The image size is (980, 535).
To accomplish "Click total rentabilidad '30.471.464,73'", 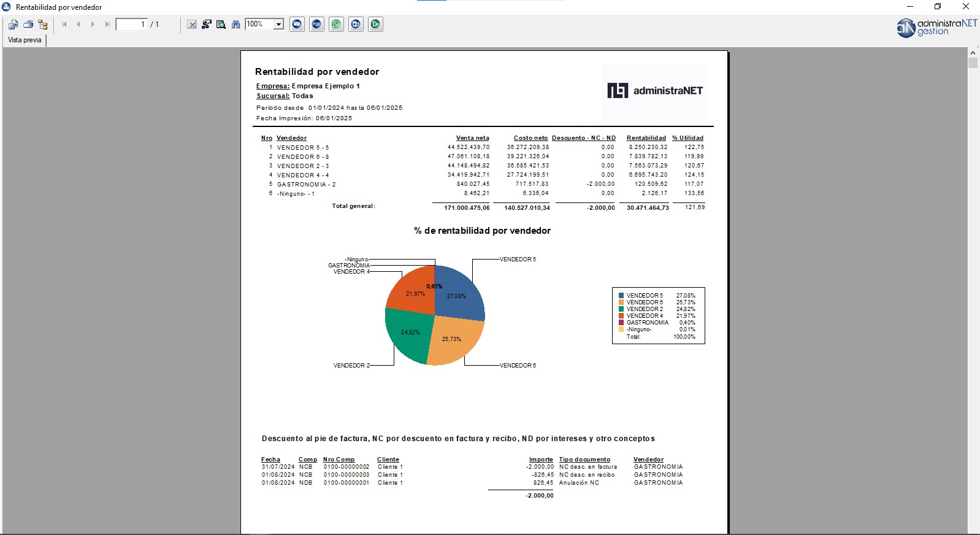I will click(648, 208).
